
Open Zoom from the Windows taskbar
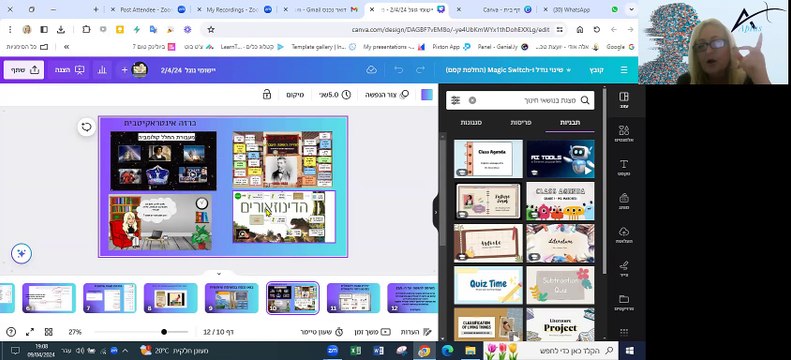[x=332, y=350]
